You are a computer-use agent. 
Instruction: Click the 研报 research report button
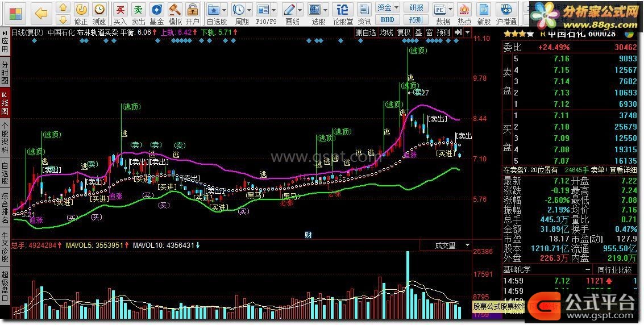(416, 7)
